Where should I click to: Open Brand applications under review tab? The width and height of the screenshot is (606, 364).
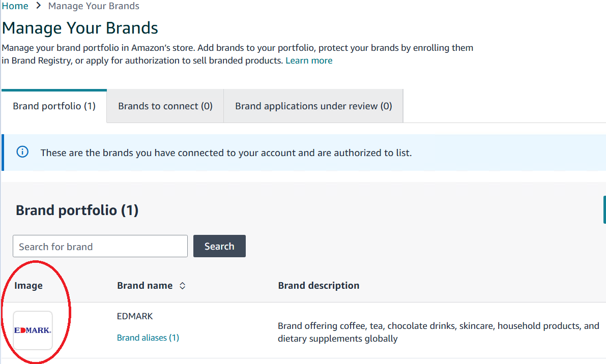313,106
